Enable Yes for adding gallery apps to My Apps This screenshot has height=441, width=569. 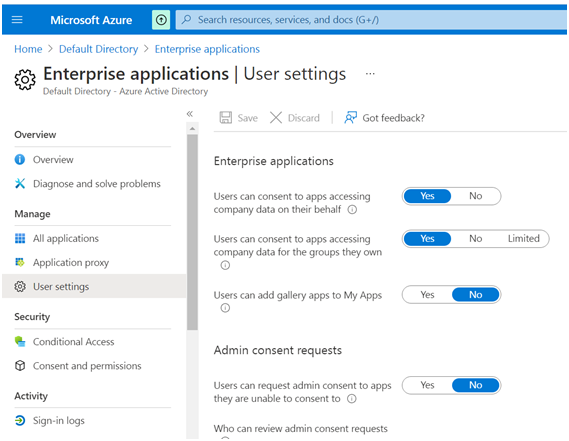pyautogui.click(x=427, y=294)
